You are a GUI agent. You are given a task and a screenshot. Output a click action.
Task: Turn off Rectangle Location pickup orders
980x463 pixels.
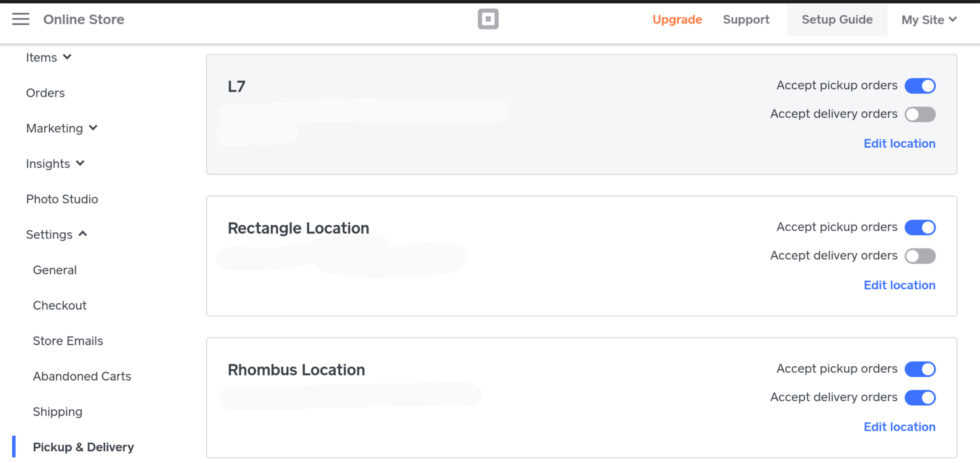920,228
